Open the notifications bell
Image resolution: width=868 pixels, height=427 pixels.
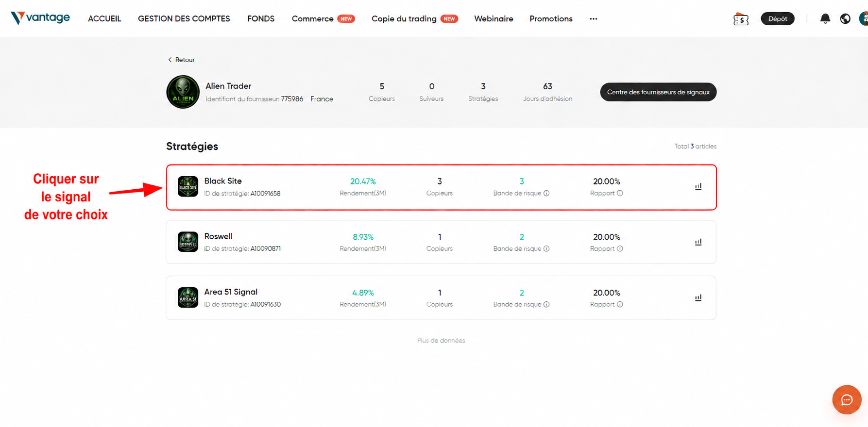825,18
